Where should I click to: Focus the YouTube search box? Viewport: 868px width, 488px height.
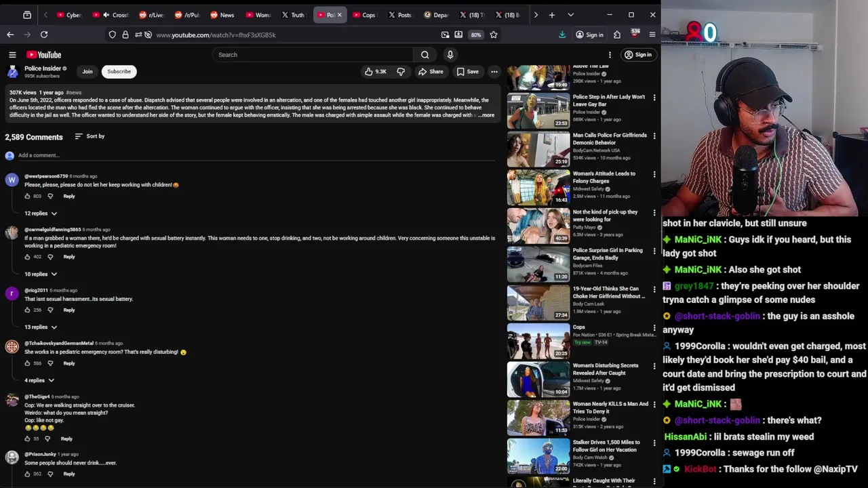(x=313, y=55)
